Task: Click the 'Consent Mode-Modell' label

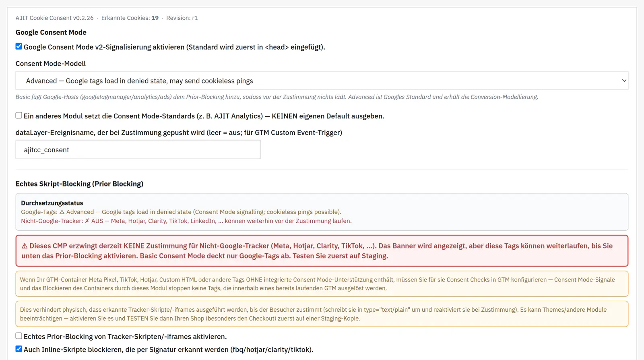Action: click(51, 64)
